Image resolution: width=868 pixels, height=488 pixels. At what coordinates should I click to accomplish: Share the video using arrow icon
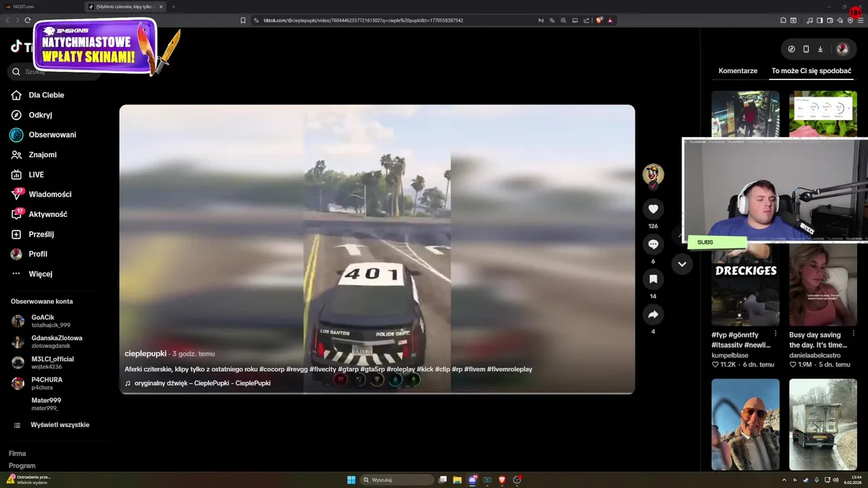click(653, 314)
